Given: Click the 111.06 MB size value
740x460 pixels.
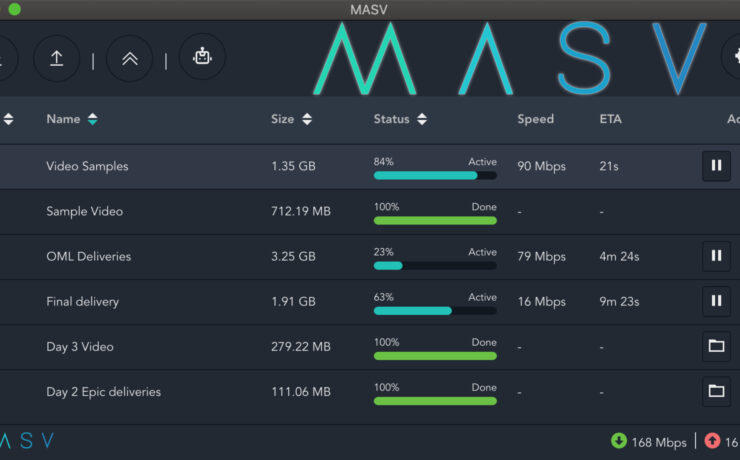Looking at the screenshot, I should pos(301,392).
